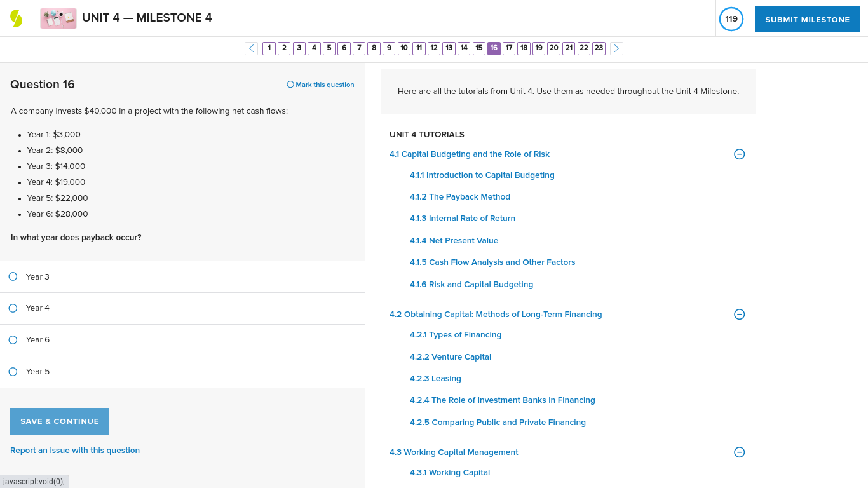Click Save & Continue
Screen dimensions: 868x488
(59, 421)
